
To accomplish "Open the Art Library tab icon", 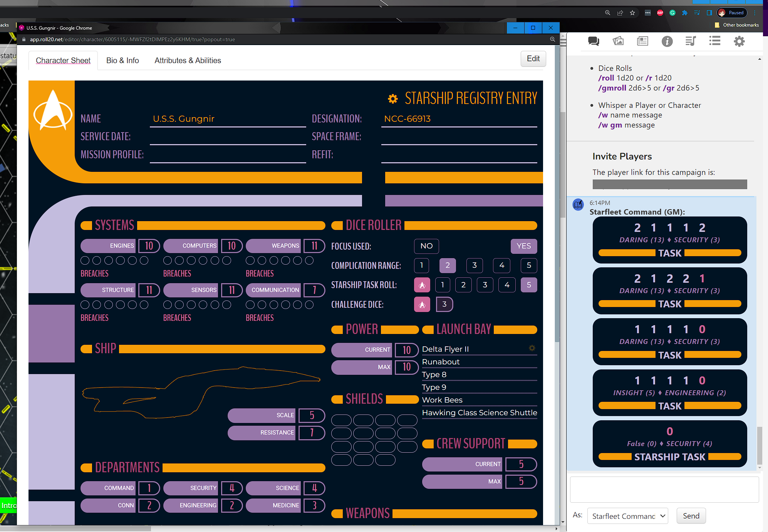I will [x=618, y=41].
